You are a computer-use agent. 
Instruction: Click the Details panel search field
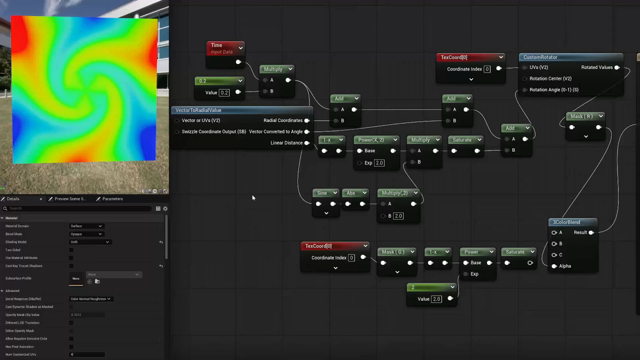coord(78,209)
